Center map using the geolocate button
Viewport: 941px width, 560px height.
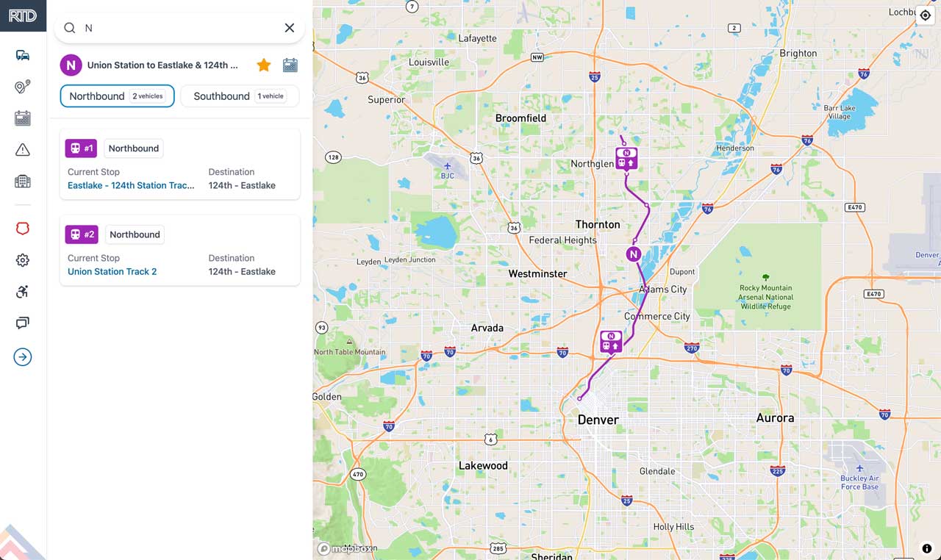point(926,15)
